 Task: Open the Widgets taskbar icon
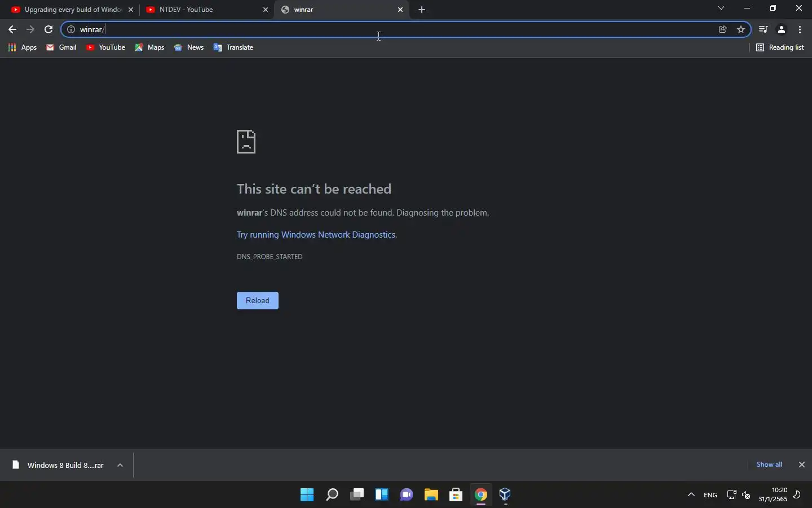[382, 496]
